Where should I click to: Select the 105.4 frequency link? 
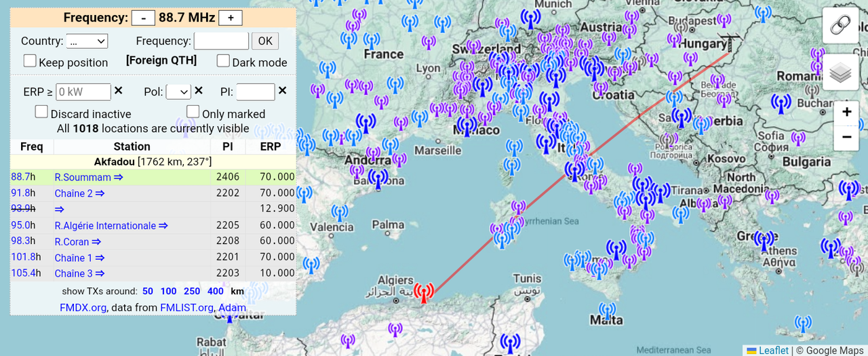[23, 273]
